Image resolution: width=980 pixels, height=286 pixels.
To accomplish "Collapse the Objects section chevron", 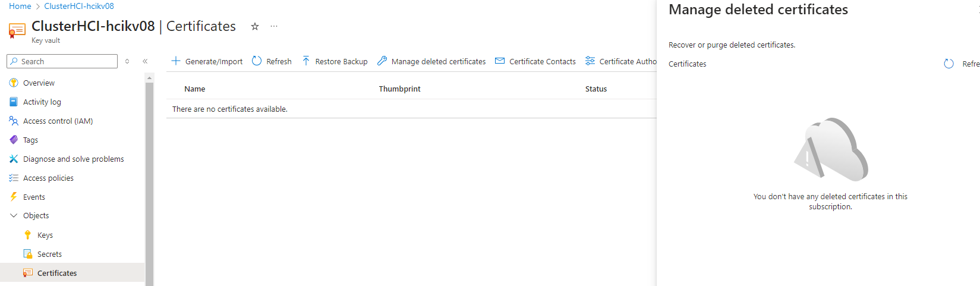I will (14, 215).
